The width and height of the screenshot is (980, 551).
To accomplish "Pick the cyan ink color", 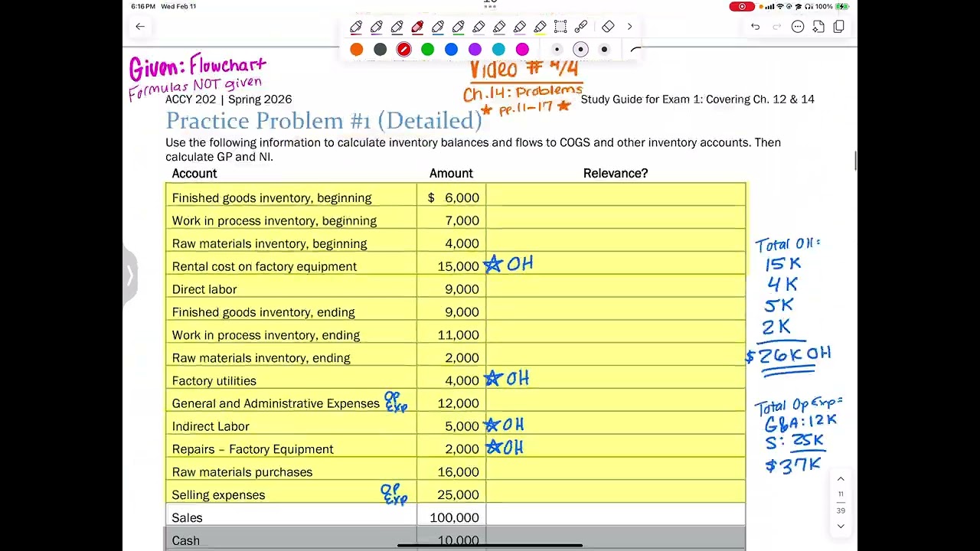I will (498, 49).
